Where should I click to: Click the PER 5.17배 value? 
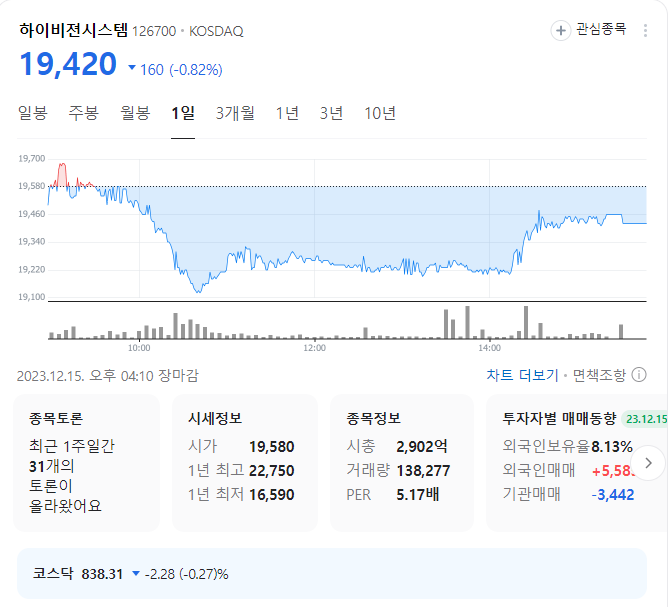(418, 494)
